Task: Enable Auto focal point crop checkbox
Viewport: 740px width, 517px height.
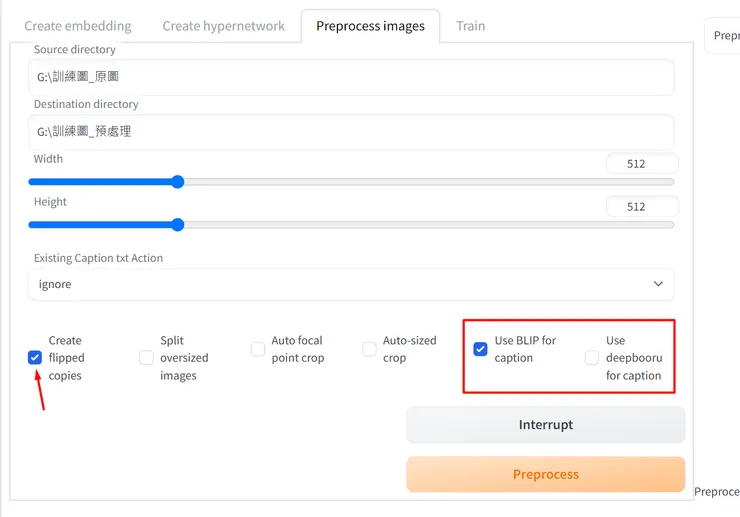Action: click(x=258, y=349)
